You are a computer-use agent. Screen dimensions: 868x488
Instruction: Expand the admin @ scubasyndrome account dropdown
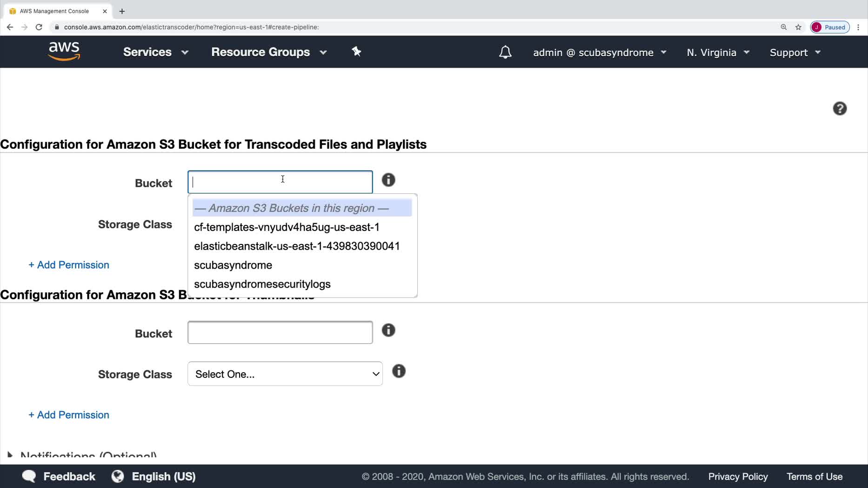point(600,53)
